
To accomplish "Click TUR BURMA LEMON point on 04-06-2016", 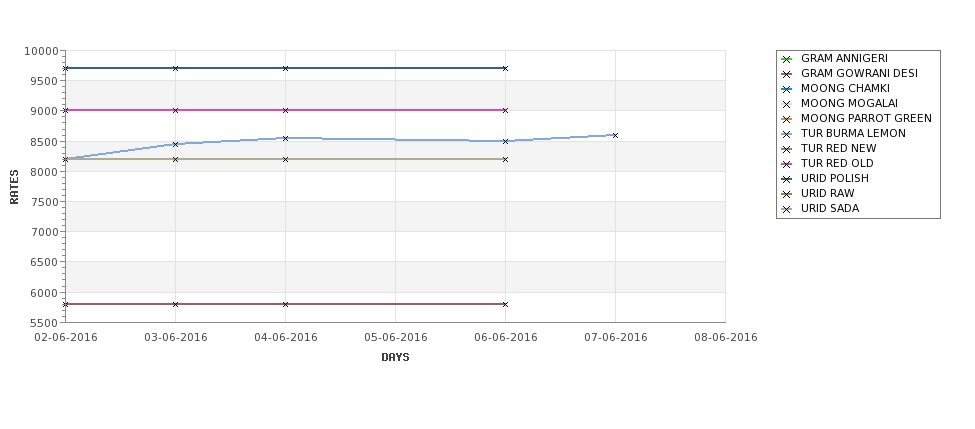I will (285, 138).
